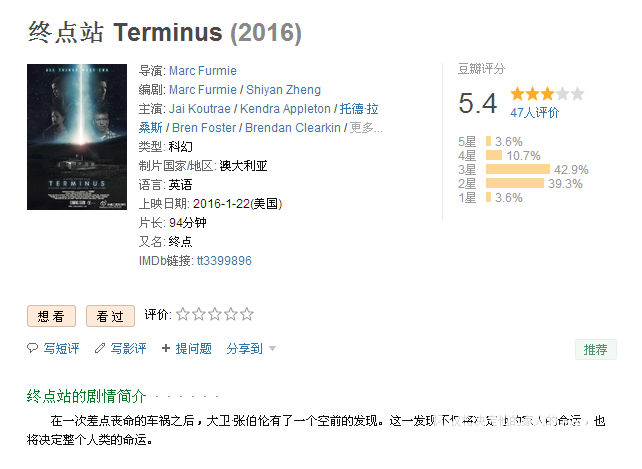Click the plus icon before 提问题
Viewport: 642px width, 469px height.
(166, 348)
